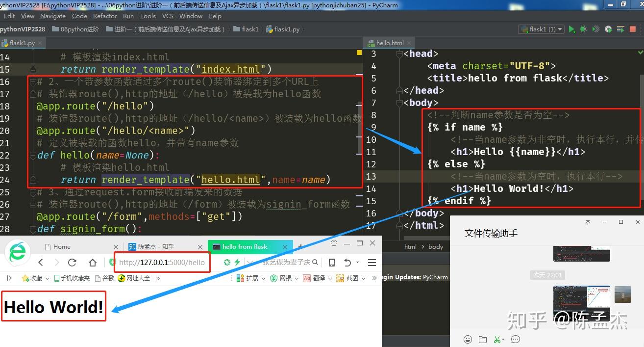Close the flask1.py editor tab

(41, 43)
